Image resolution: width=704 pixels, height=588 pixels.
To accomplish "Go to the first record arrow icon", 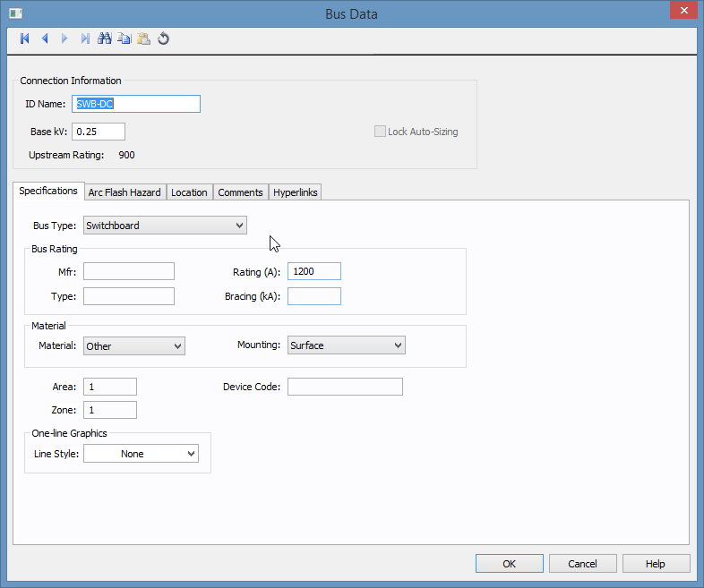I will 24,38.
